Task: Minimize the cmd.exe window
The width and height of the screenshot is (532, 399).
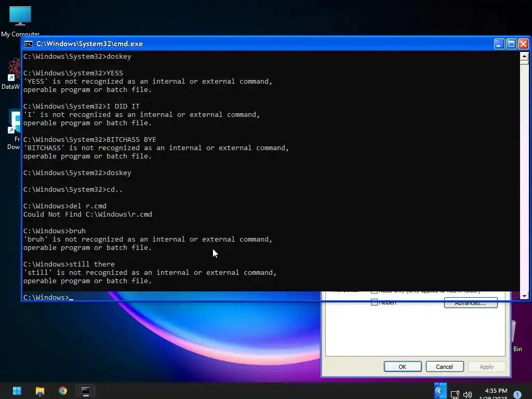Action: point(499,44)
